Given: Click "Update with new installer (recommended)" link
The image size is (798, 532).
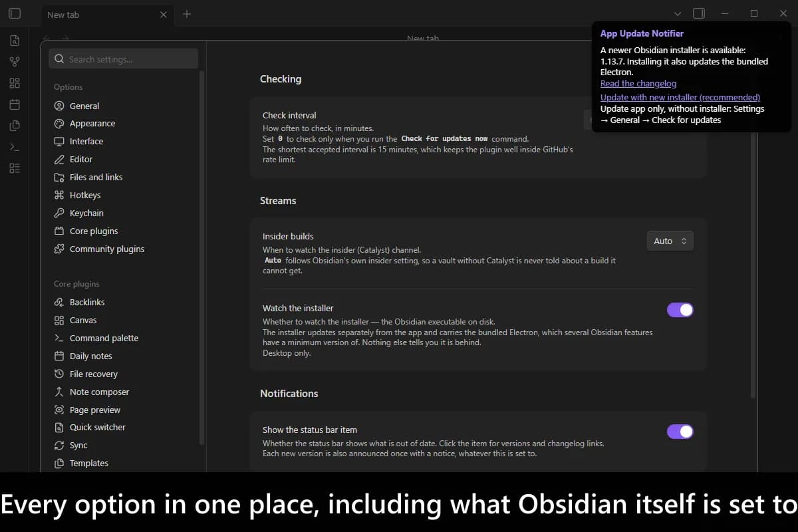Looking at the screenshot, I should tap(680, 97).
